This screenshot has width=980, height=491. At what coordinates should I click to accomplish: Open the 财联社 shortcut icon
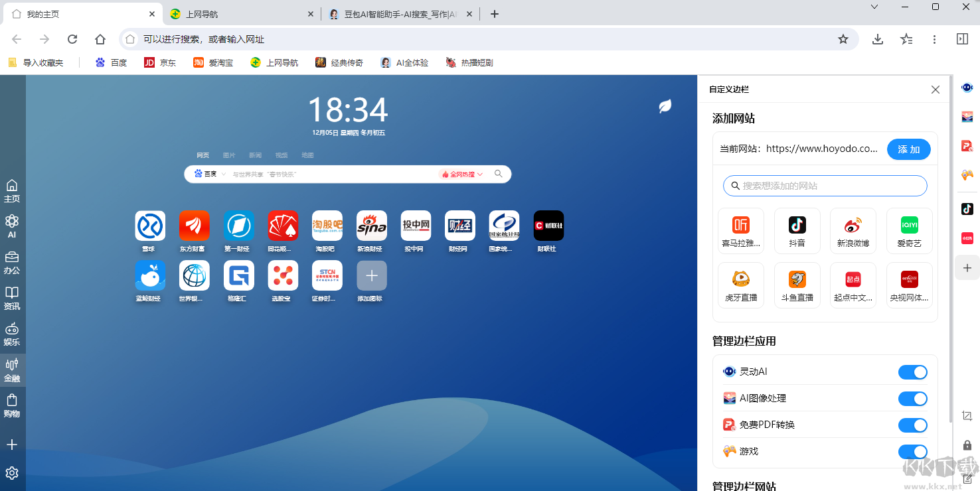click(x=549, y=226)
